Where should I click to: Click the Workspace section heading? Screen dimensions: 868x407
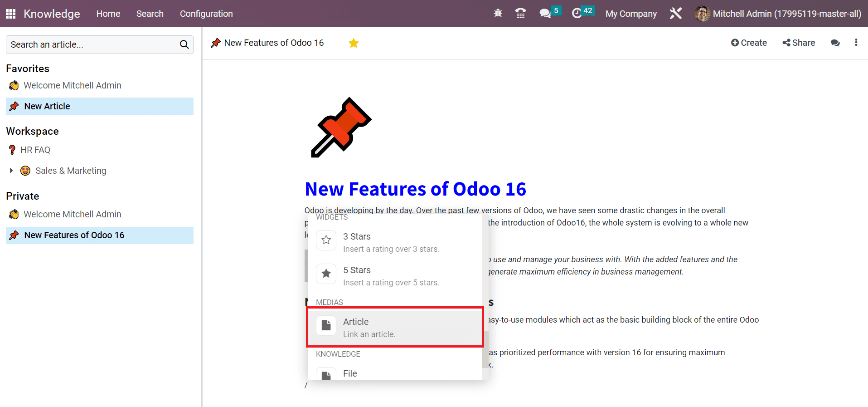32,131
